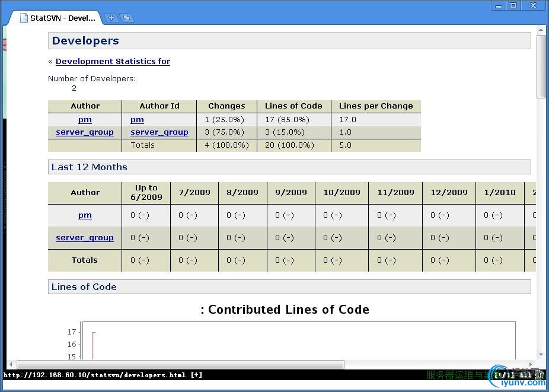The image size is (549, 392).
Task: Click the Lines of Code column header
Action: point(293,106)
